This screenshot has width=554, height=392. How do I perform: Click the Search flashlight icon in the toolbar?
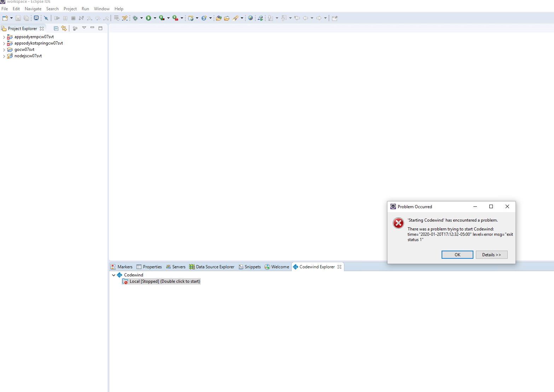[235, 18]
